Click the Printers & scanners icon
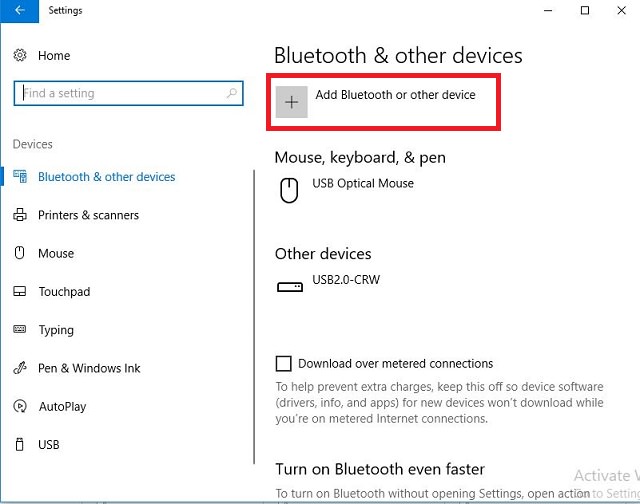This screenshot has width=640, height=504. [x=19, y=215]
